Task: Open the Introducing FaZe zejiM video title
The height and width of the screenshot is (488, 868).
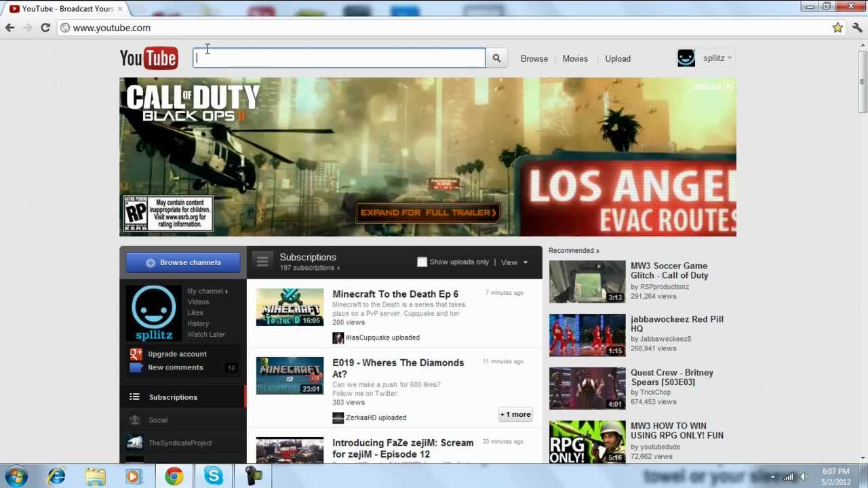Action: 403,448
